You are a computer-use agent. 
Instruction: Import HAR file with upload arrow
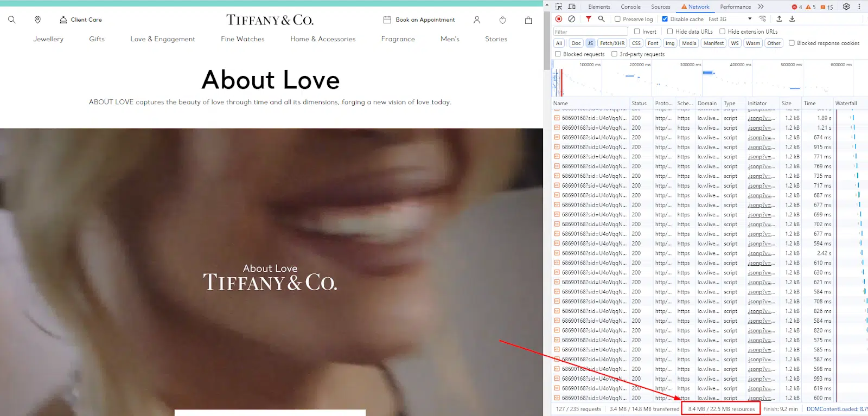[780, 19]
